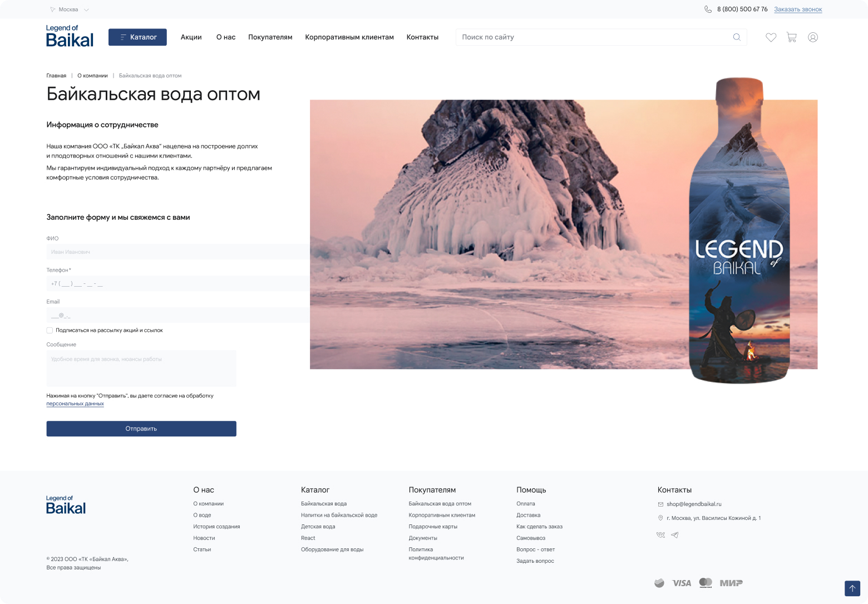
Task: Open footer link Детская вода
Action: point(318,527)
